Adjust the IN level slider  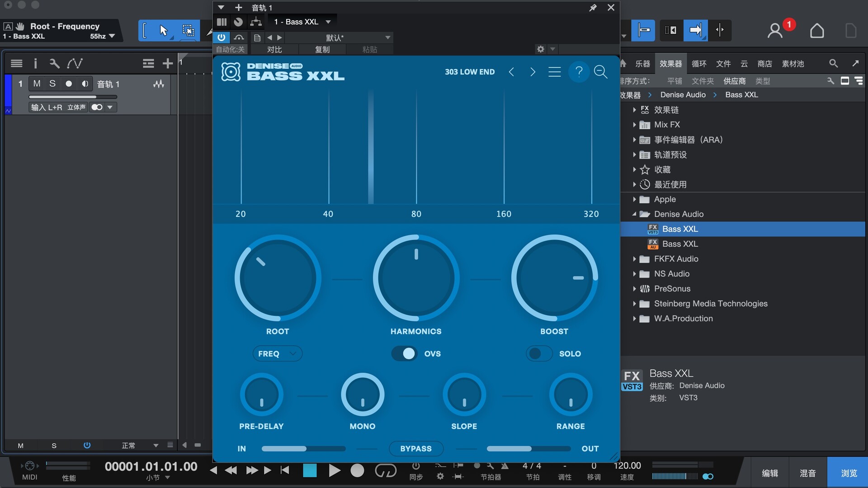tap(303, 449)
